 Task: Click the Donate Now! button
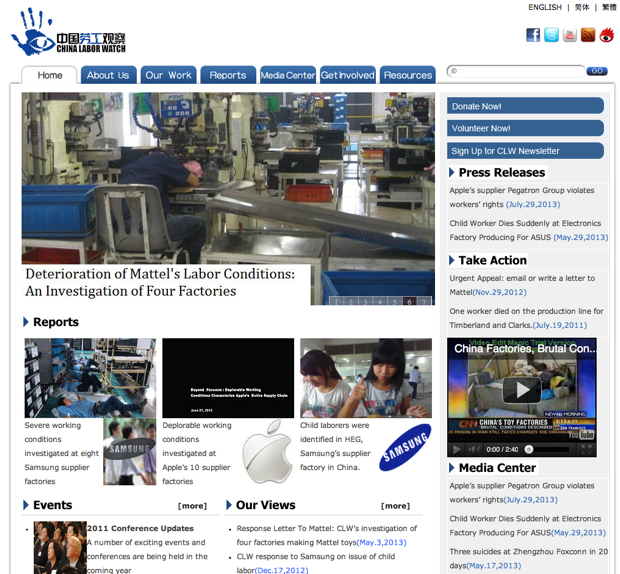(x=525, y=106)
